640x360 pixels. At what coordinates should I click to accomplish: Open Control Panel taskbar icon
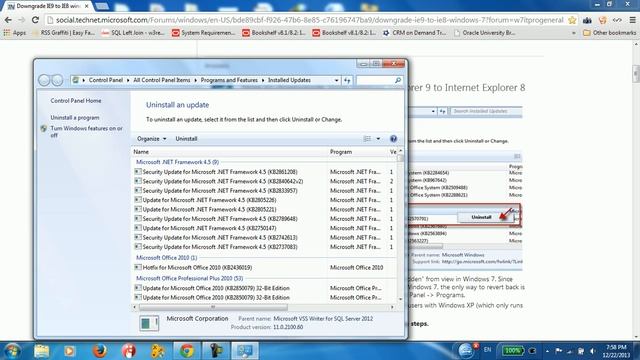click(245, 351)
